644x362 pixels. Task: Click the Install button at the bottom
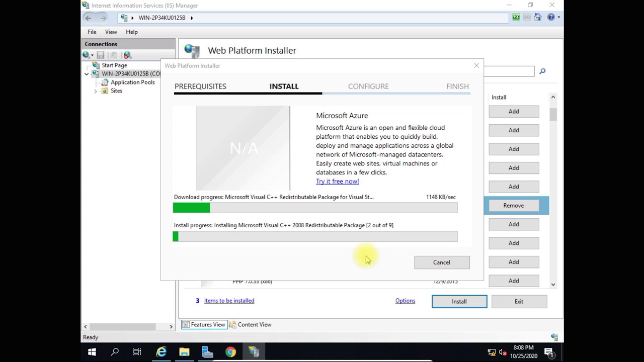pos(459,302)
